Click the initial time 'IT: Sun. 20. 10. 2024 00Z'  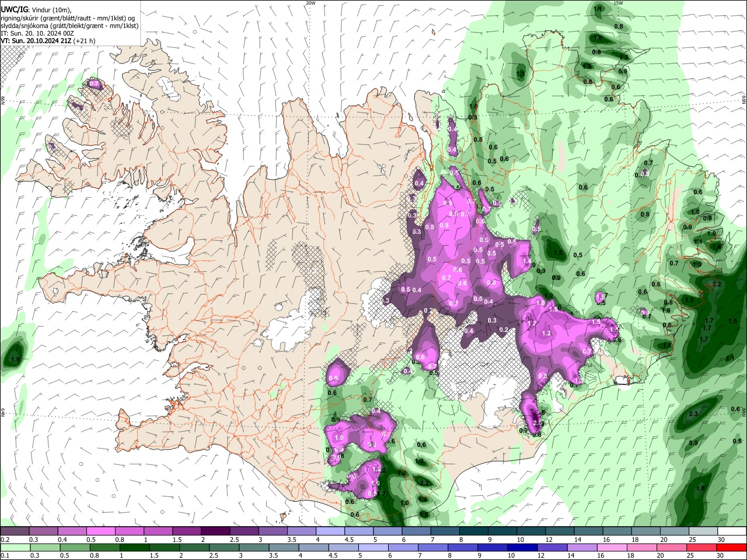(37, 33)
